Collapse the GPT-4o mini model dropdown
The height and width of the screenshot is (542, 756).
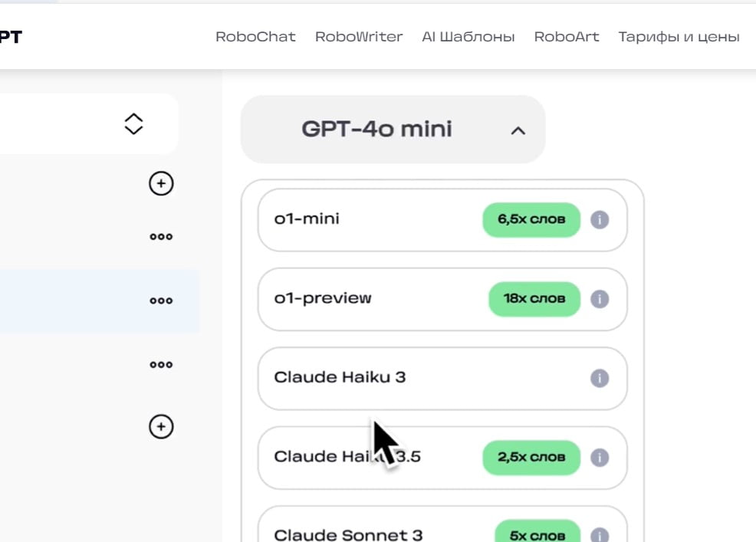pyautogui.click(x=393, y=130)
